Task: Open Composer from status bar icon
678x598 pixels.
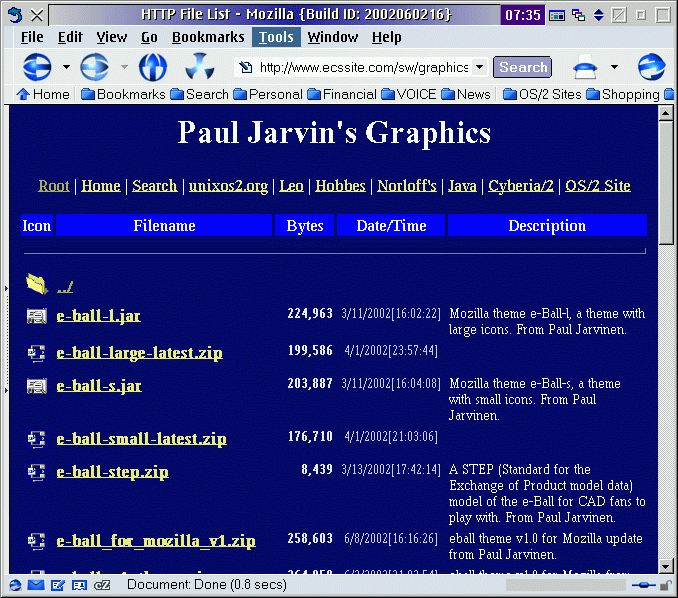Action: pos(58,585)
